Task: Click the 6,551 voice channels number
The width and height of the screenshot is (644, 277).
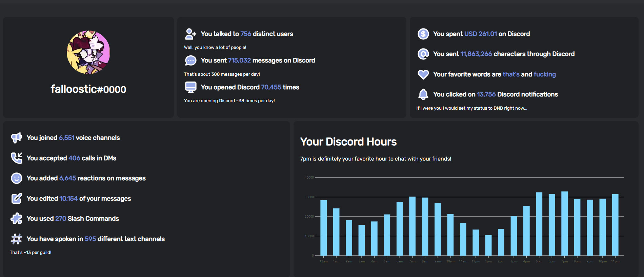Action: point(67,138)
